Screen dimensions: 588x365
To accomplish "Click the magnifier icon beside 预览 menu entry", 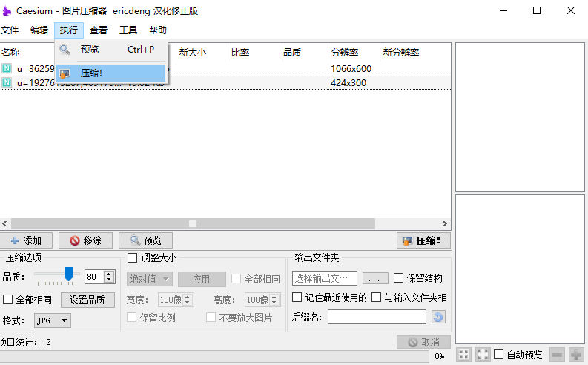I will click(65, 50).
